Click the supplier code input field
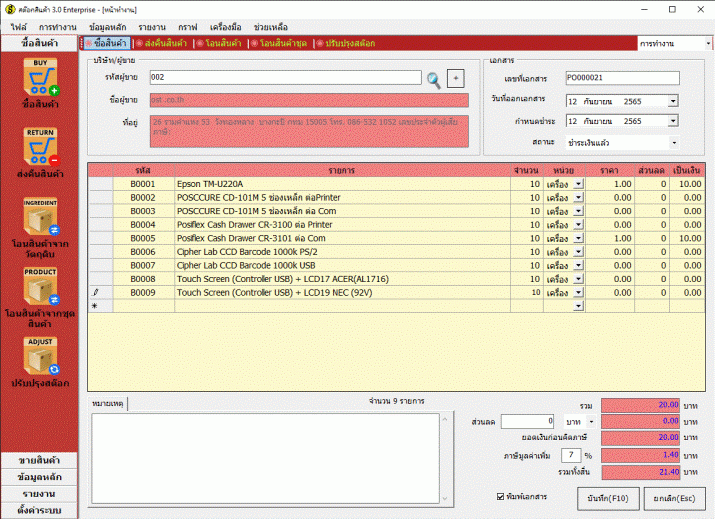The image size is (715, 519). [285, 77]
